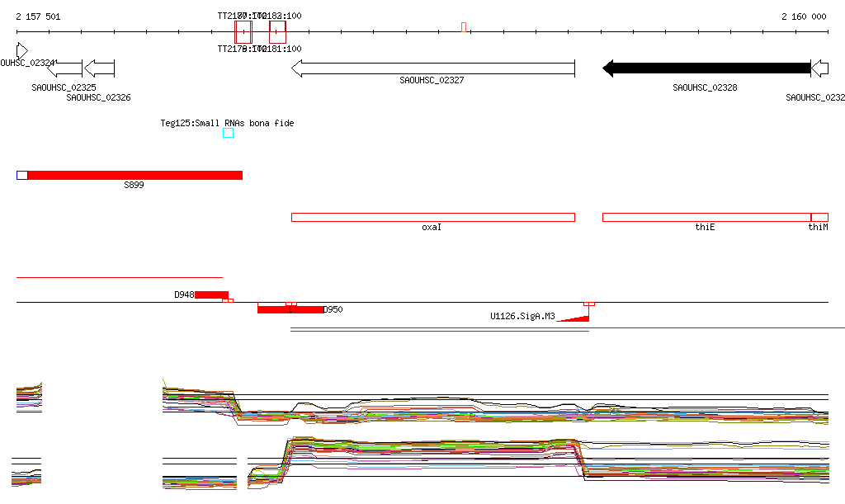Screen dimensions: 845x504
Task: Click the thin red line ending below the U1126 triangle
Action: point(440,331)
